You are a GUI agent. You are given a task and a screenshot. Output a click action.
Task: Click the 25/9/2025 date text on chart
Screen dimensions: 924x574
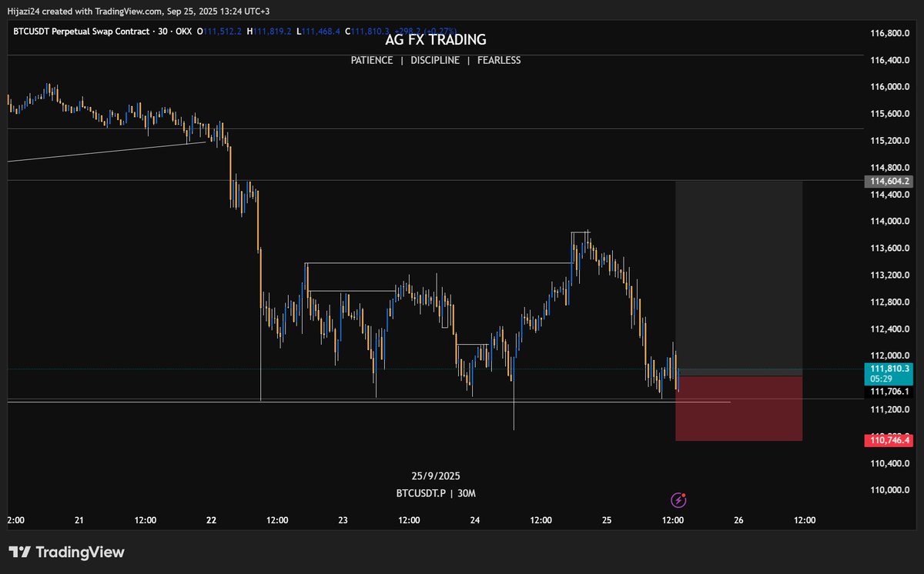coord(436,476)
